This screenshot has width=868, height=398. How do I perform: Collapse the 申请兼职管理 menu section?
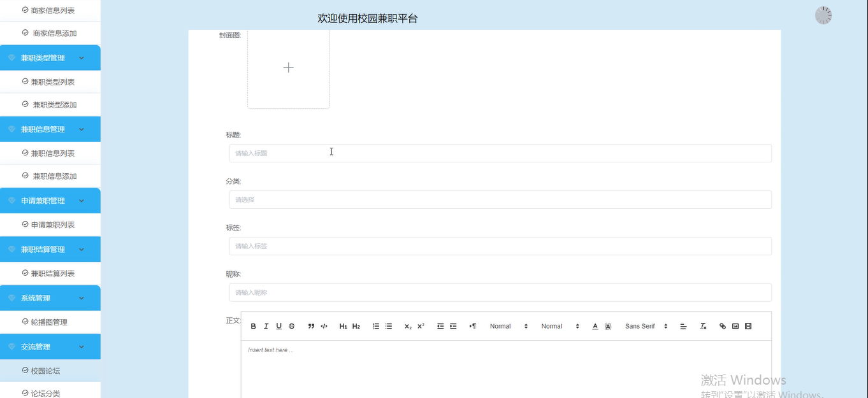[x=50, y=201]
